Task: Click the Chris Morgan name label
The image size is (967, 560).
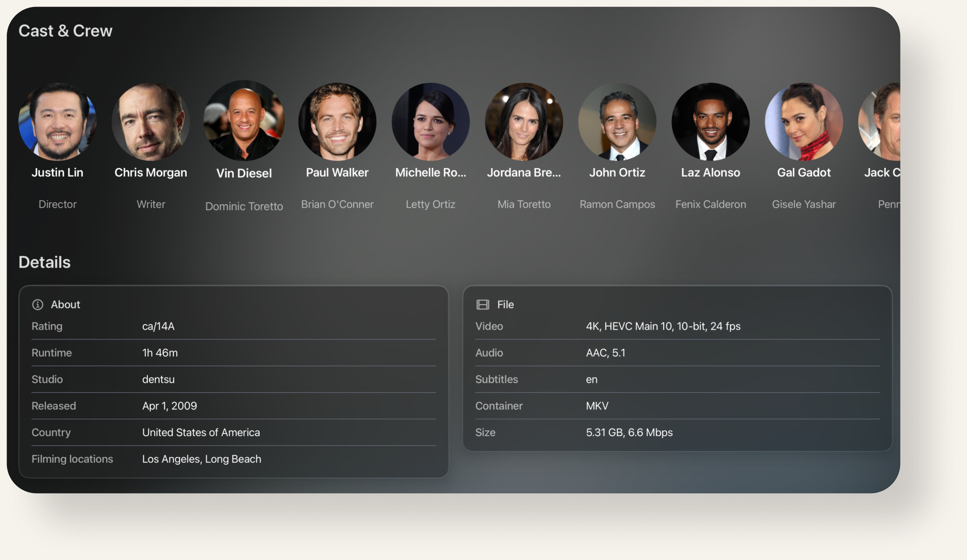Action: pyautogui.click(x=151, y=173)
